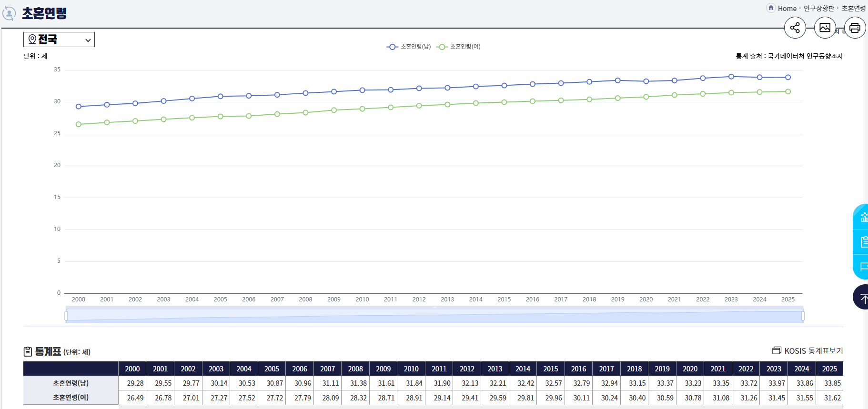Click 인구상황판 in the breadcrumb
868x409 pixels.
pos(819,8)
